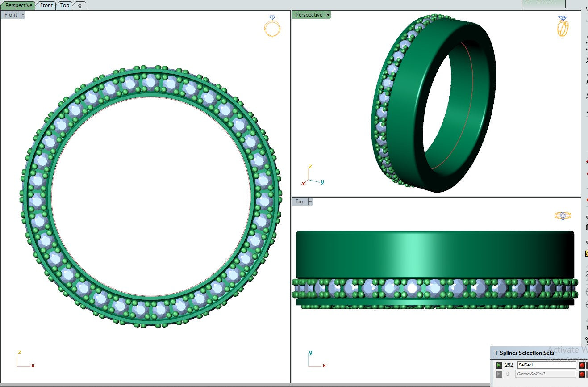Expand the Top viewport dropdown arrow
This screenshot has width=588, height=387.
pos(310,202)
